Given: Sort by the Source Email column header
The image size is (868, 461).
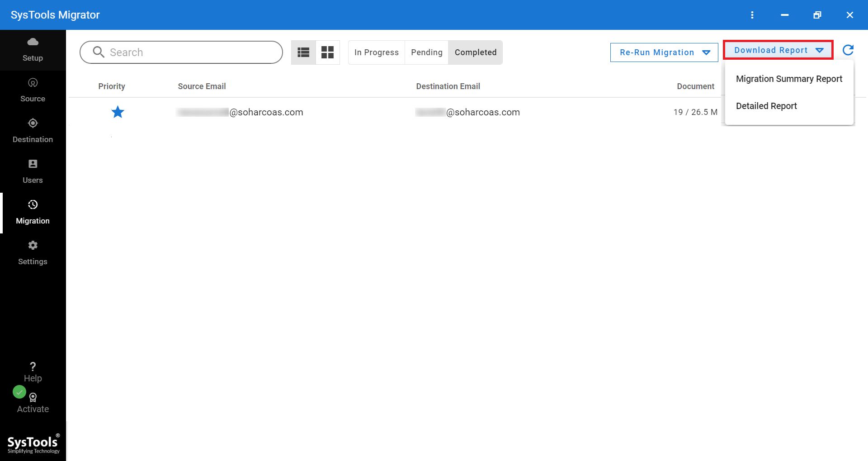Looking at the screenshot, I should pos(202,86).
